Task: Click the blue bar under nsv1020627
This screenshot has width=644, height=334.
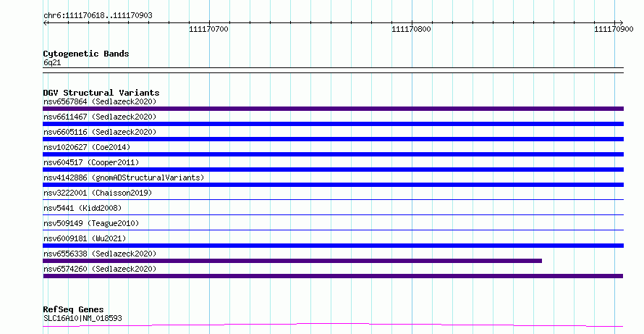Action: pyautogui.click(x=333, y=154)
